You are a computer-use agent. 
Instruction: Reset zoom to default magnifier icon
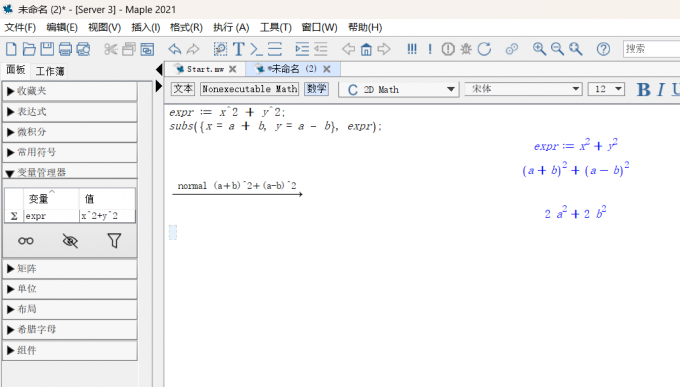(575, 49)
